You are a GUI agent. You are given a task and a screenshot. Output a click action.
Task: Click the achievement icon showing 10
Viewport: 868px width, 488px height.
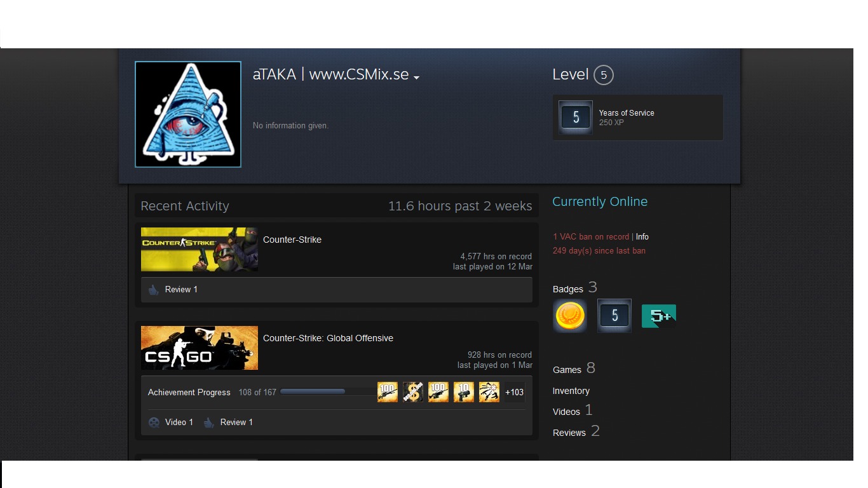(x=464, y=392)
